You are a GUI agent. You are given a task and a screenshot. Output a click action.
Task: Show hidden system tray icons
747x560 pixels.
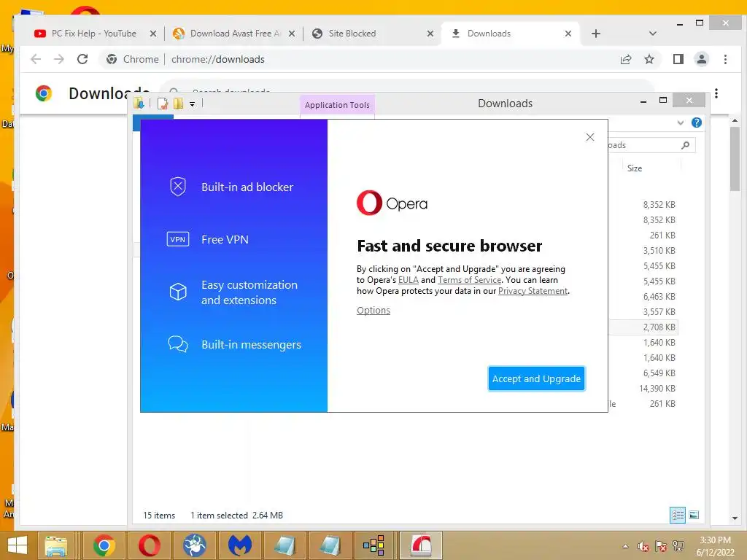pyautogui.click(x=625, y=546)
